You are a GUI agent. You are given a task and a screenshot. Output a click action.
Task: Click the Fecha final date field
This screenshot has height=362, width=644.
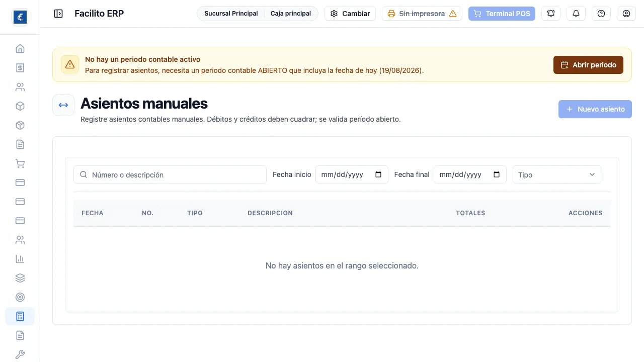click(x=470, y=174)
